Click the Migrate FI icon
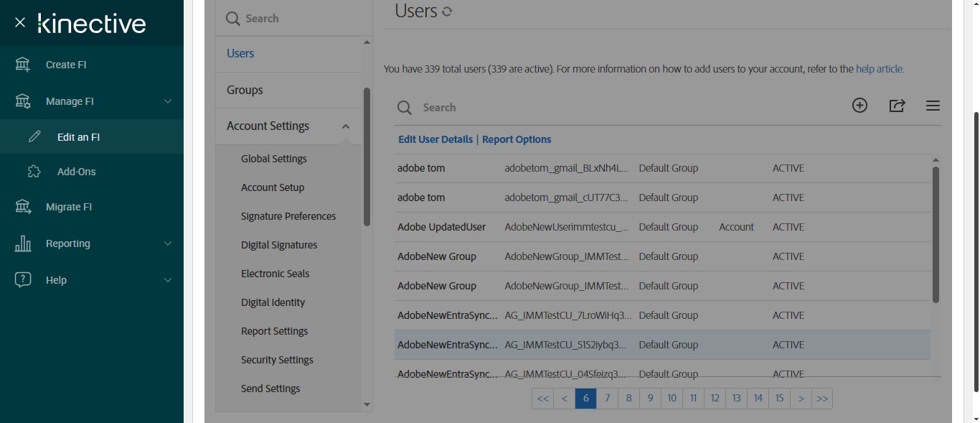This screenshot has height=423, width=980. pyautogui.click(x=23, y=207)
